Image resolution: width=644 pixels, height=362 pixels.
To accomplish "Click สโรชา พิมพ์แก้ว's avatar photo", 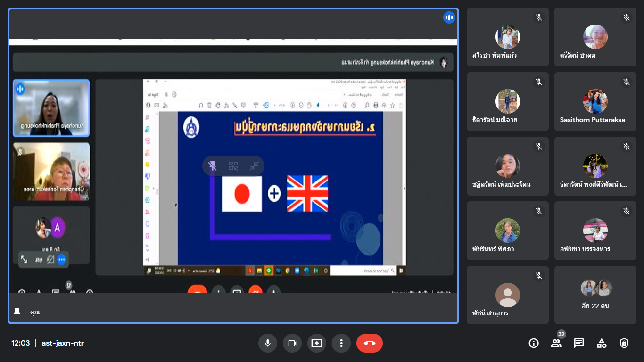I will click(x=508, y=37).
